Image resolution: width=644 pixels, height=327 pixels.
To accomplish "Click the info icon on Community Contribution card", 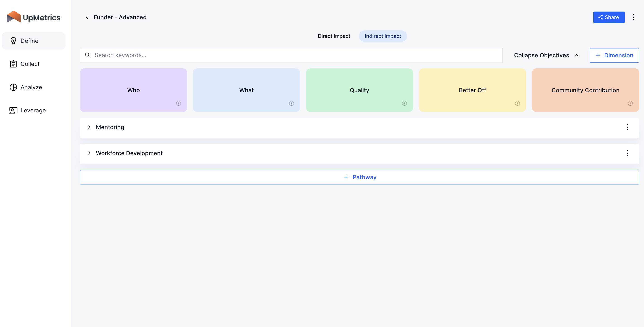I will coord(630,103).
